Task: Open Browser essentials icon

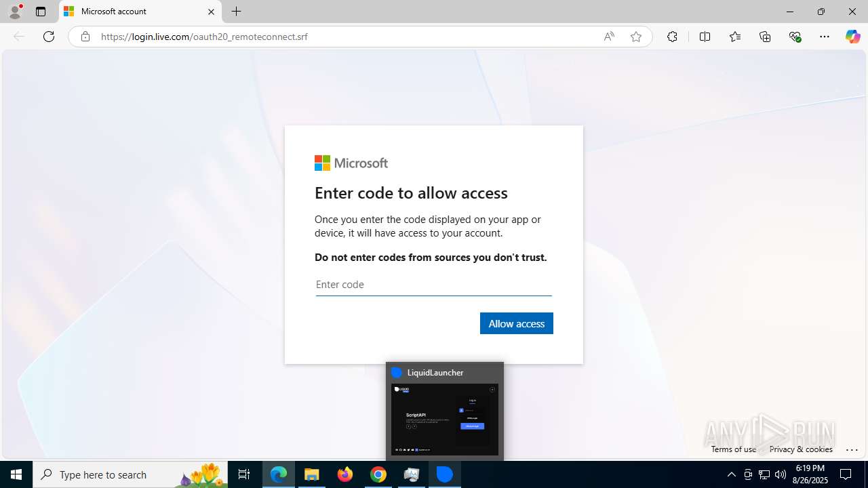Action: click(795, 37)
